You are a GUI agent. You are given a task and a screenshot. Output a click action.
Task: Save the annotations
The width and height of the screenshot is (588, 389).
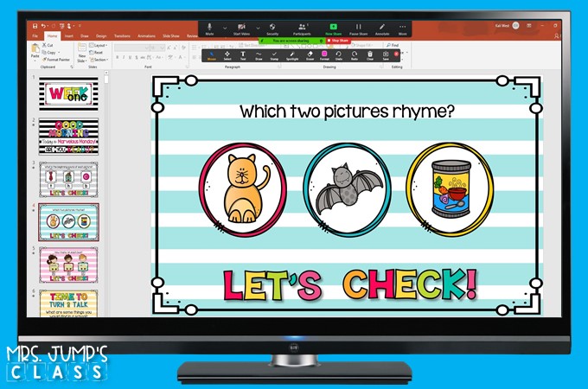point(386,55)
